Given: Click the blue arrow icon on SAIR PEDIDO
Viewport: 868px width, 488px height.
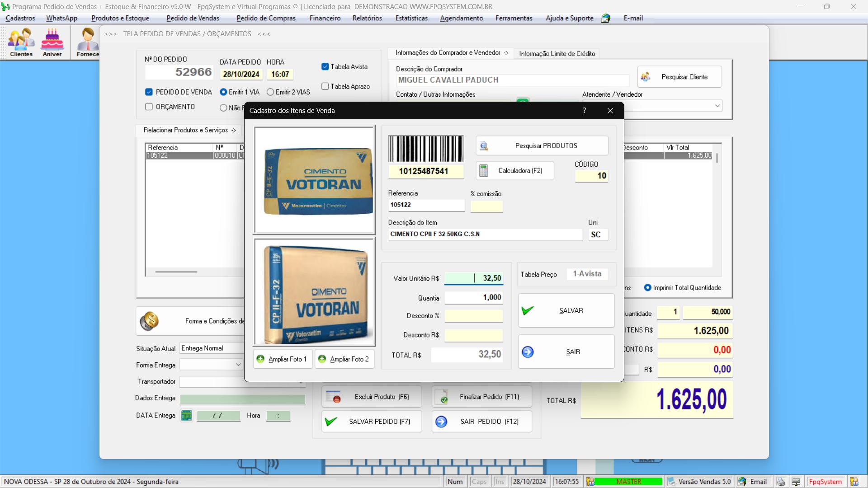Looking at the screenshot, I should (441, 422).
